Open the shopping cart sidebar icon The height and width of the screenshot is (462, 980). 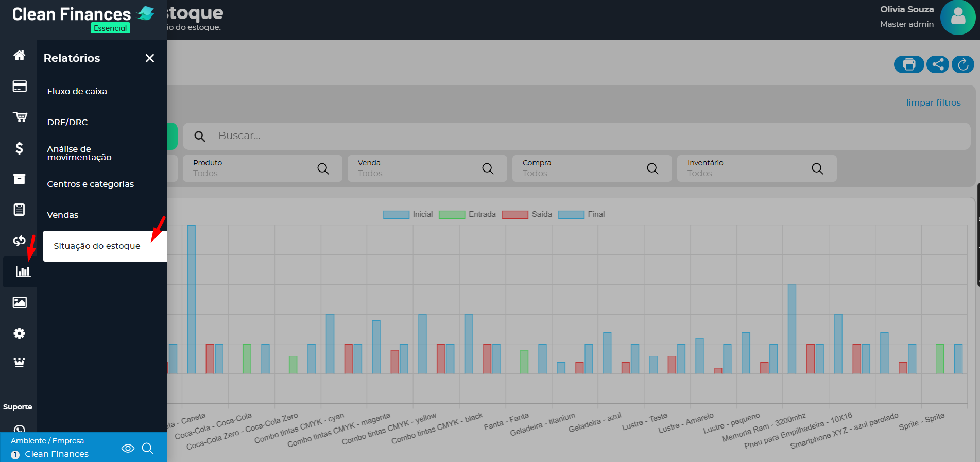[x=20, y=117]
